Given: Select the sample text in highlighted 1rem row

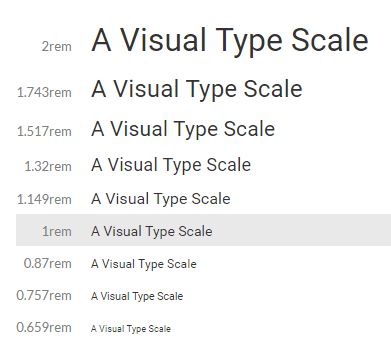Looking at the screenshot, I should pyautogui.click(x=152, y=231).
